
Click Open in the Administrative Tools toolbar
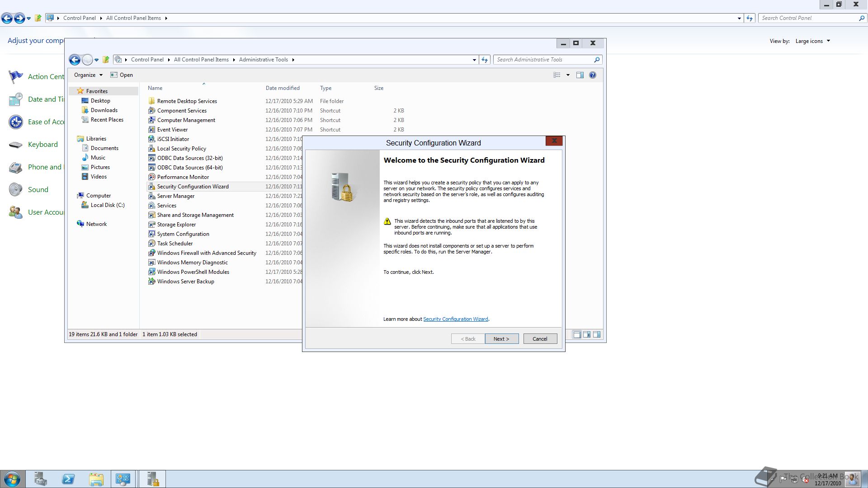tap(122, 75)
